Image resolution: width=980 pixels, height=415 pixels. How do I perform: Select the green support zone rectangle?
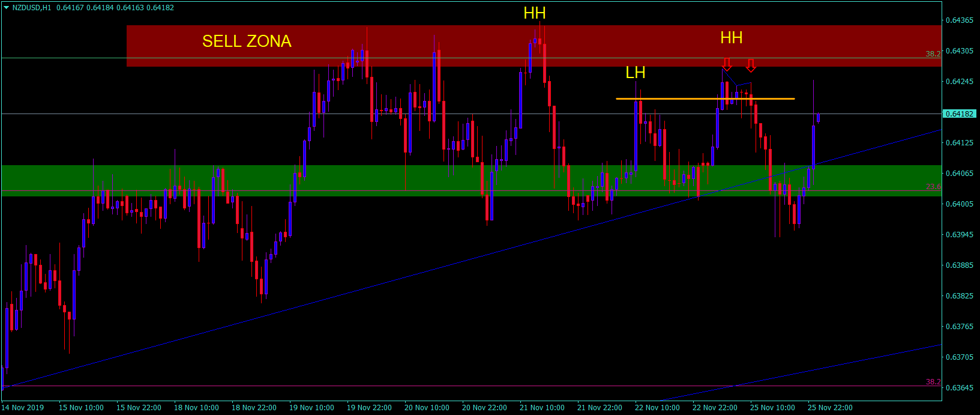coord(471,181)
